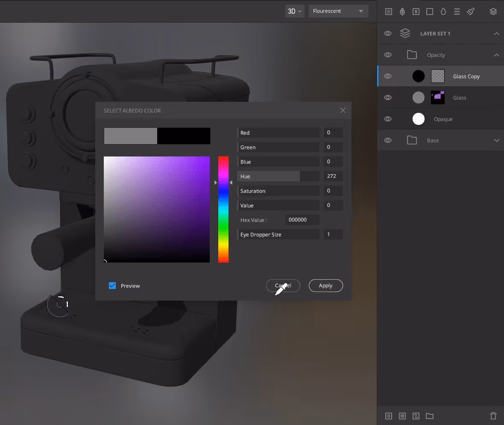The image size is (504, 425).
Task: Open the layers panel icon at top right
Action: point(493,12)
